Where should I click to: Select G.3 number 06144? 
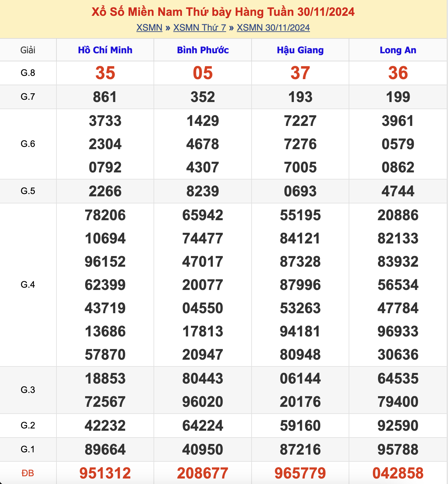click(300, 378)
